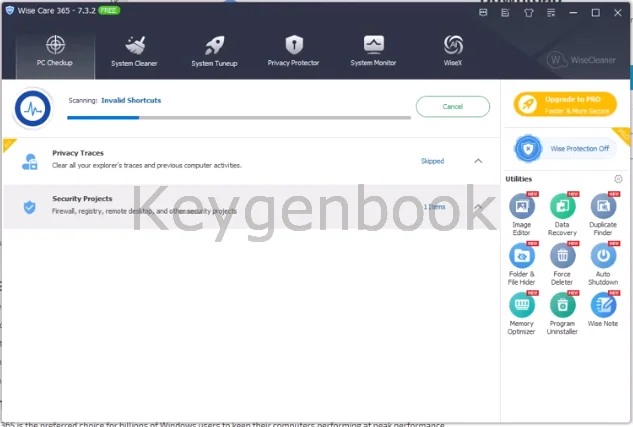
Task: Open the skin theme shirt icon
Action: point(530,13)
